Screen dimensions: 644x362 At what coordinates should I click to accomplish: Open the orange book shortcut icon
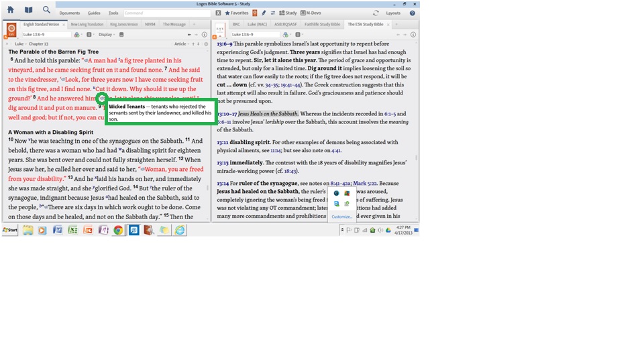[255, 13]
